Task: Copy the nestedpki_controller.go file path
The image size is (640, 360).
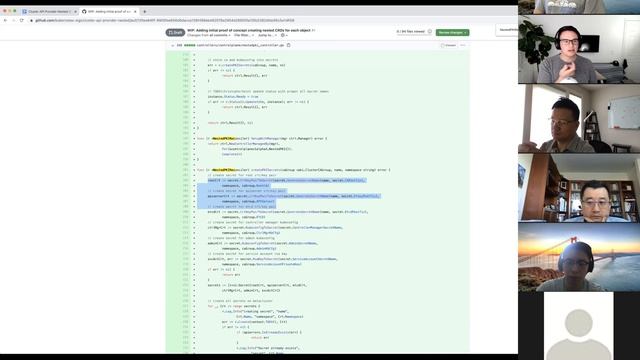Action: [x=289, y=45]
